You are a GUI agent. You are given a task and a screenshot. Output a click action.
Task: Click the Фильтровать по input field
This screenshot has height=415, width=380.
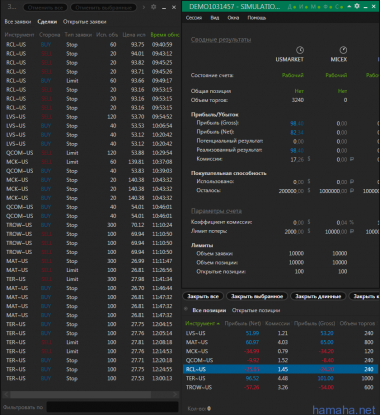point(113,407)
